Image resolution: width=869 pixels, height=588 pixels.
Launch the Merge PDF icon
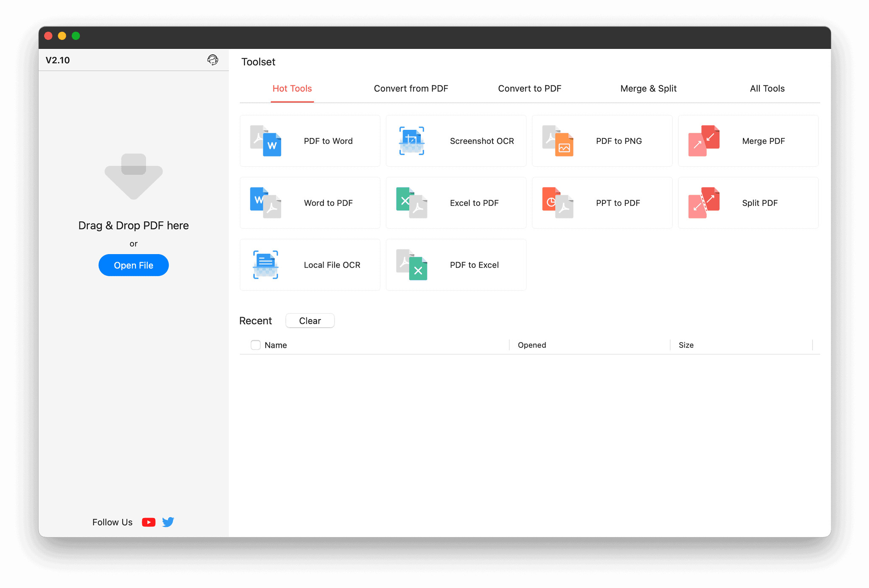pyautogui.click(x=704, y=141)
